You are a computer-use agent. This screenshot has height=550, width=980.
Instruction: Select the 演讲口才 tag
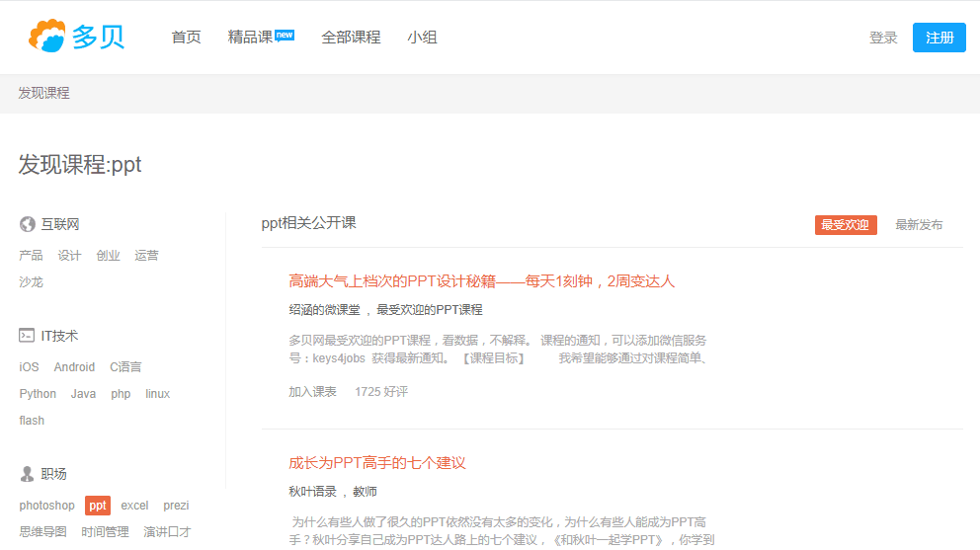(x=167, y=532)
